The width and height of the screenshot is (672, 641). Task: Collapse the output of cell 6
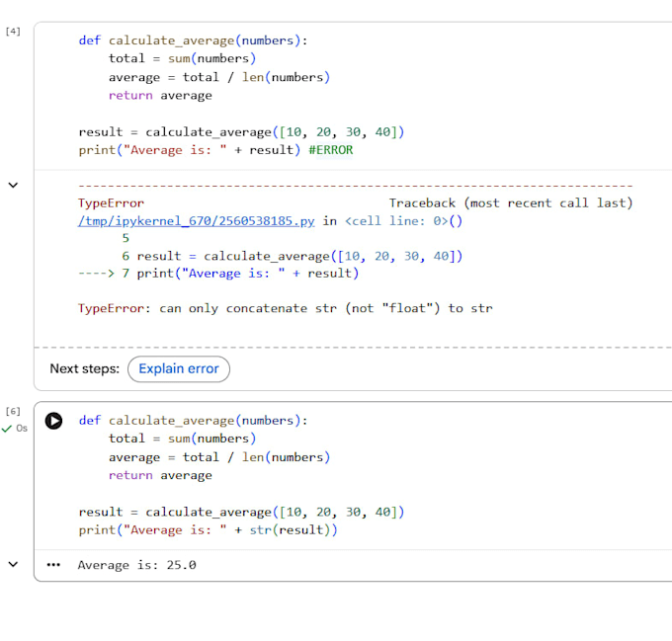pyautogui.click(x=13, y=564)
